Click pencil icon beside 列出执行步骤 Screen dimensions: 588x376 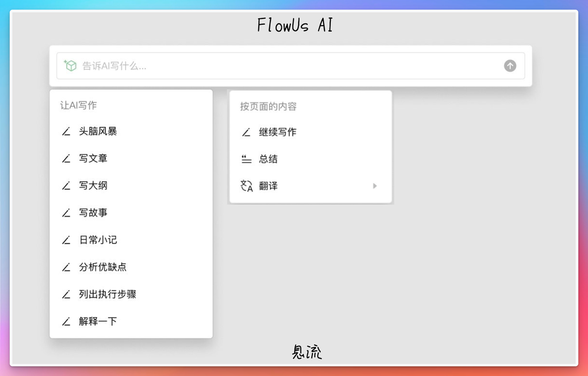pos(66,294)
